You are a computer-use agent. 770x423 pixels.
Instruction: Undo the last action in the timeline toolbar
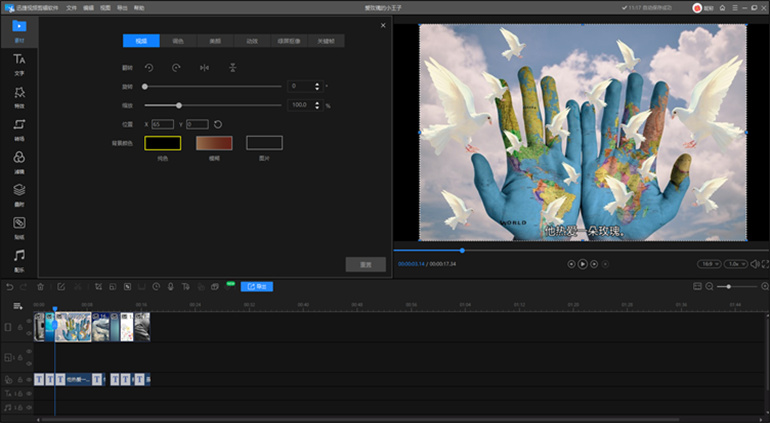coord(10,287)
